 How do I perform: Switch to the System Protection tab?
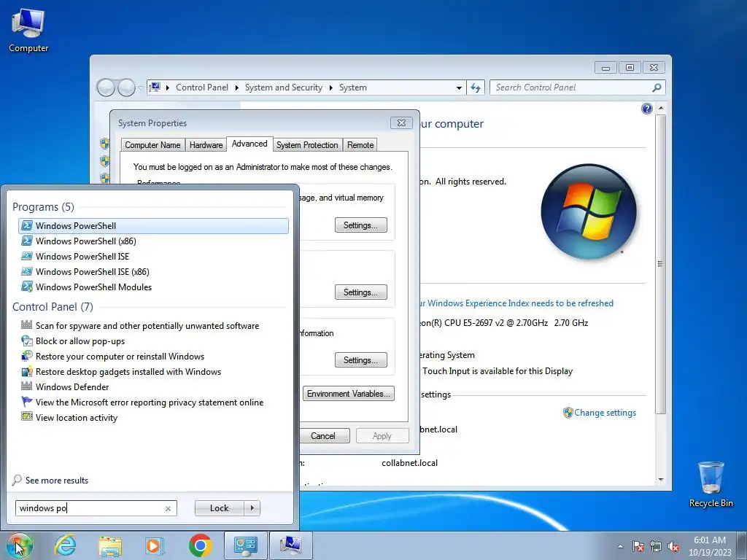(x=307, y=145)
